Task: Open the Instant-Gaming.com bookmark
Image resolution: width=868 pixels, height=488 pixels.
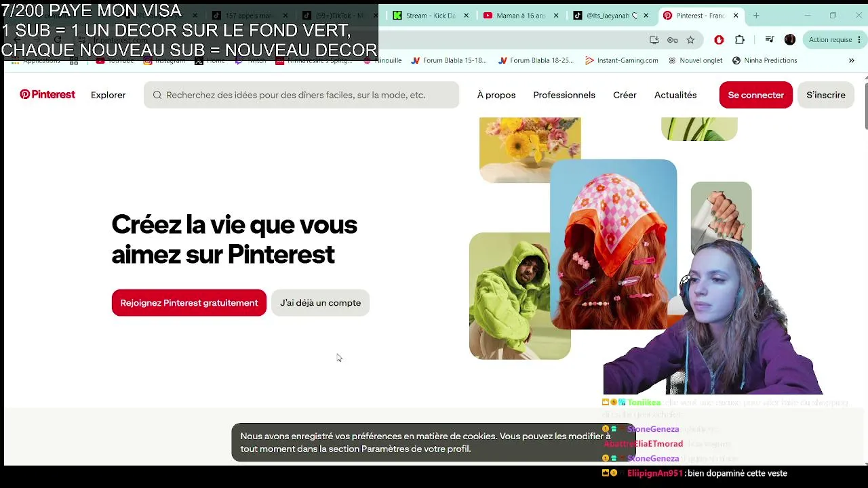Action: point(622,60)
